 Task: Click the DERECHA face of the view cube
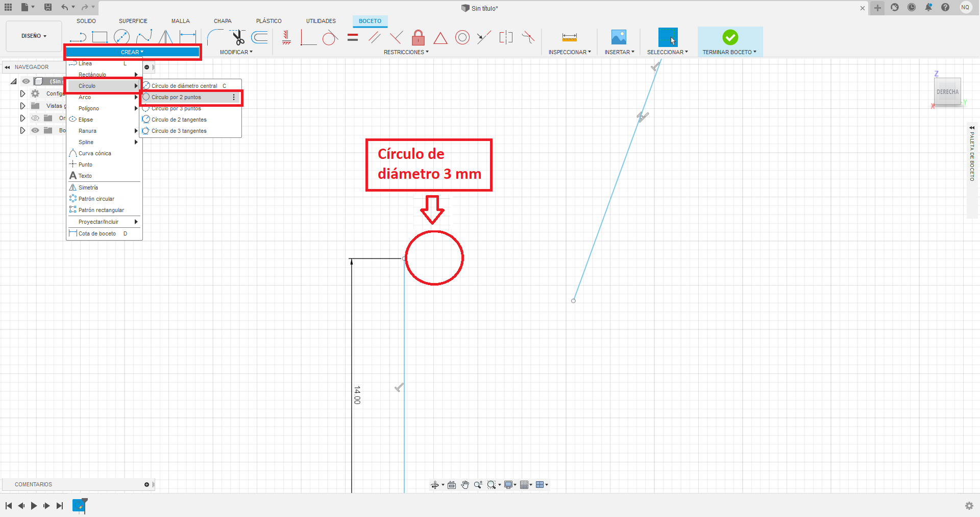[947, 92]
